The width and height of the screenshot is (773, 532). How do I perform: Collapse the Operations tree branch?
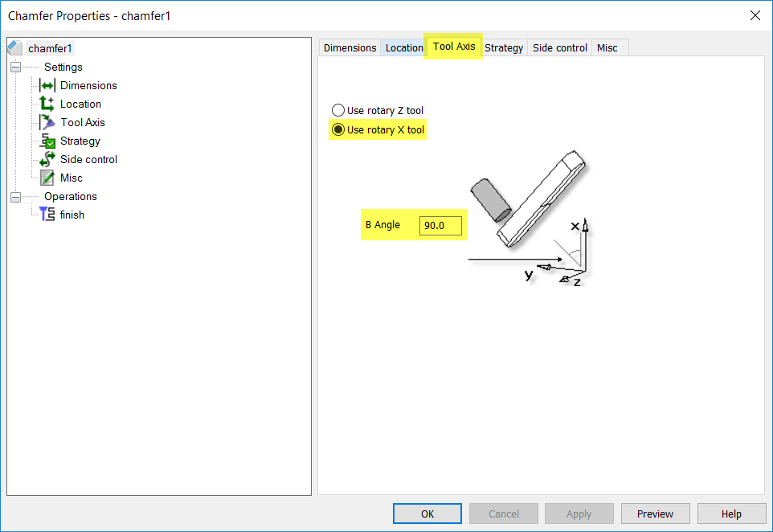[15, 196]
